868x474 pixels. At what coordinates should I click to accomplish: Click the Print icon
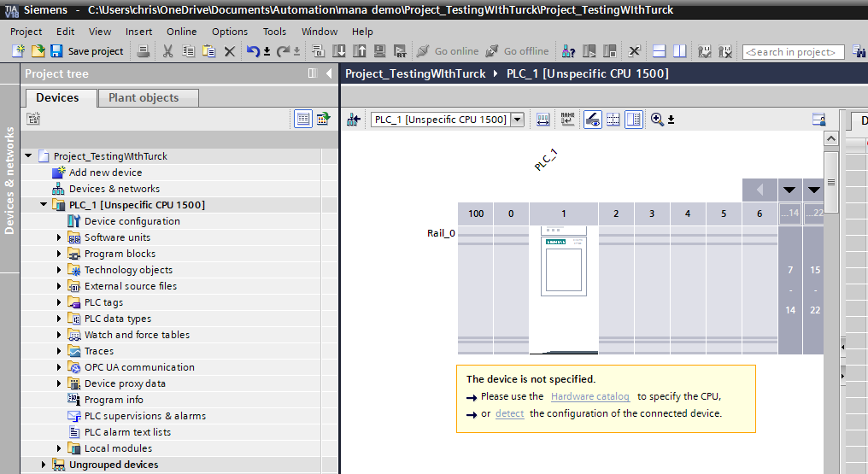pos(144,51)
